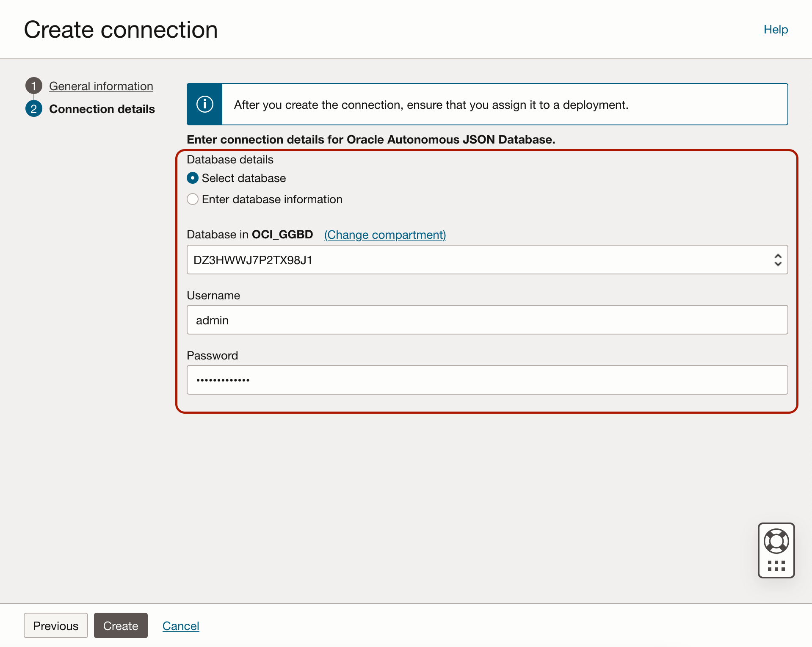Open the Help link

coord(776,30)
